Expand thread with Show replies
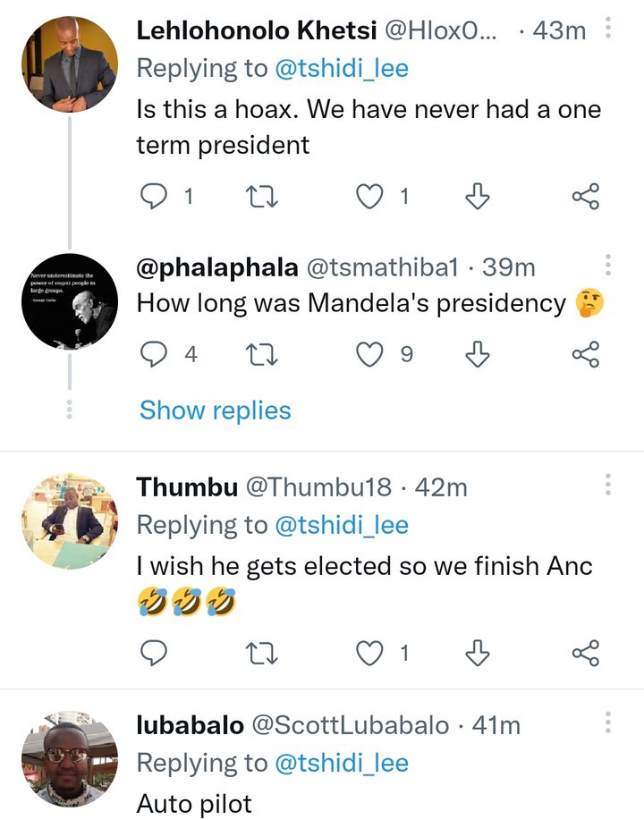644x820 pixels. (215, 410)
